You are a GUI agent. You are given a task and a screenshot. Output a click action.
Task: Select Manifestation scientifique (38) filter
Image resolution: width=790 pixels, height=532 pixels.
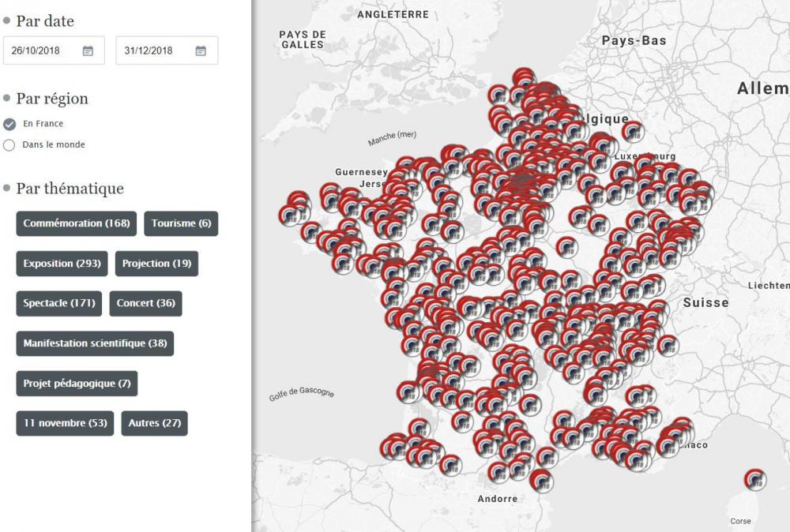(x=95, y=343)
